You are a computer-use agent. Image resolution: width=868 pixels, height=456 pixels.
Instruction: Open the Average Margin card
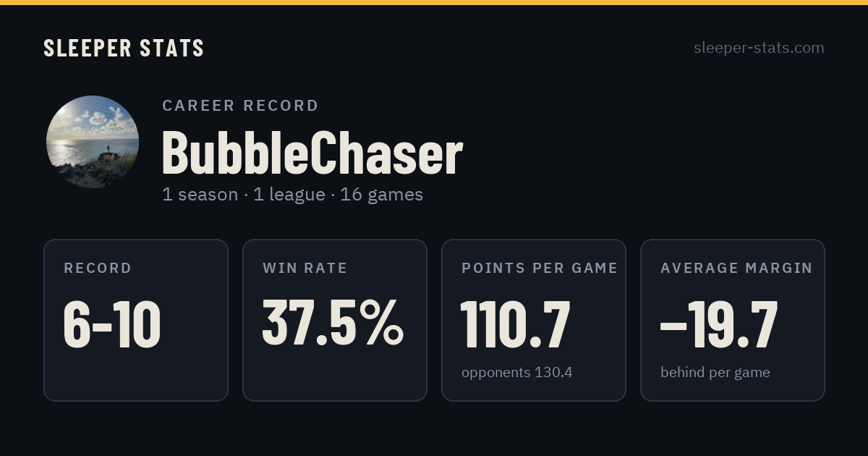click(733, 320)
